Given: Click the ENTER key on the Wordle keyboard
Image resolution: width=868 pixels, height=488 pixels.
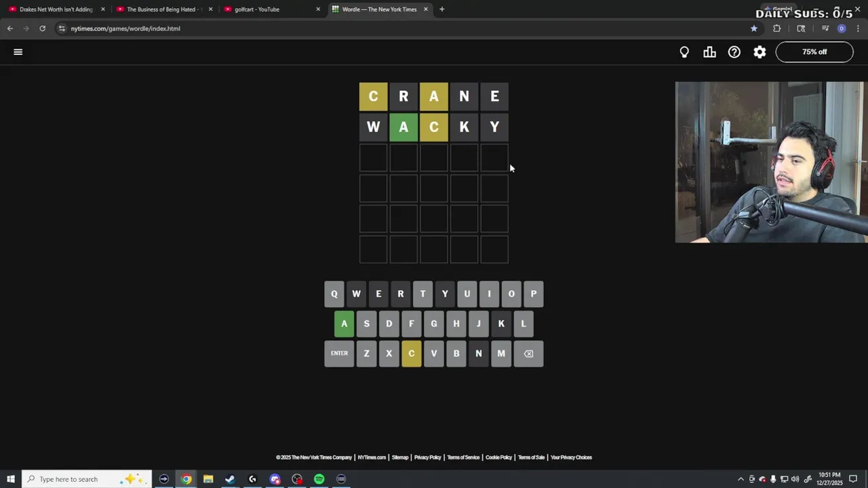Looking at the screenshot, I should tap(339, 353).
